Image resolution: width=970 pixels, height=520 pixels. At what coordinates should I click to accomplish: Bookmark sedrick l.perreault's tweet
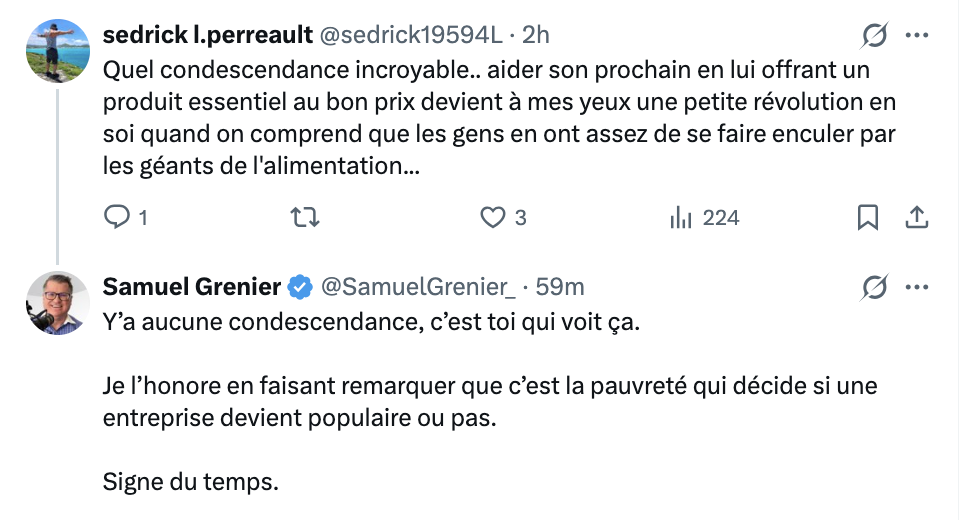tap(868, 217)
